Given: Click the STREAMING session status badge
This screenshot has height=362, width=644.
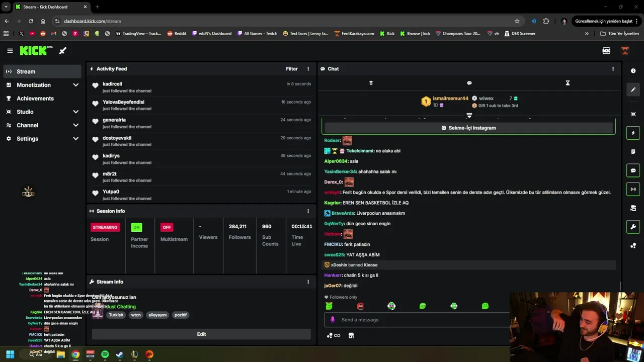Looking at the screenshot, I should [x=105, y=227].
